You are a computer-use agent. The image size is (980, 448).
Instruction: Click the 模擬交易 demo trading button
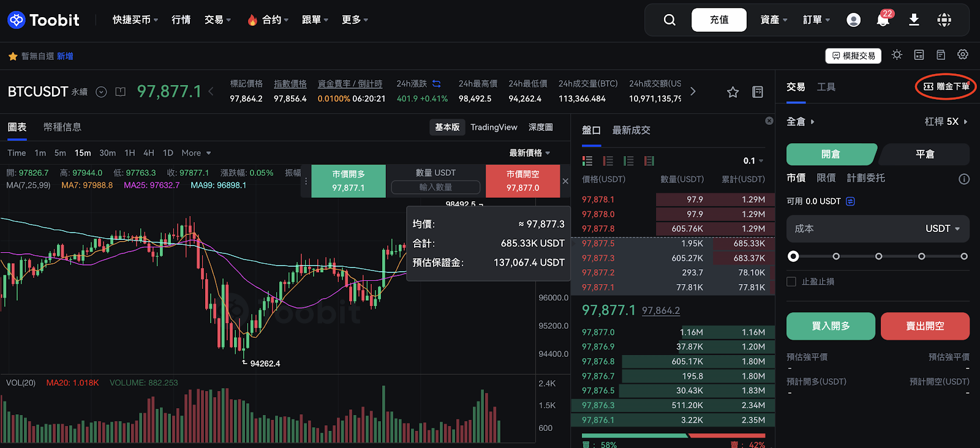pyautogui.click(x=853, y=56)
